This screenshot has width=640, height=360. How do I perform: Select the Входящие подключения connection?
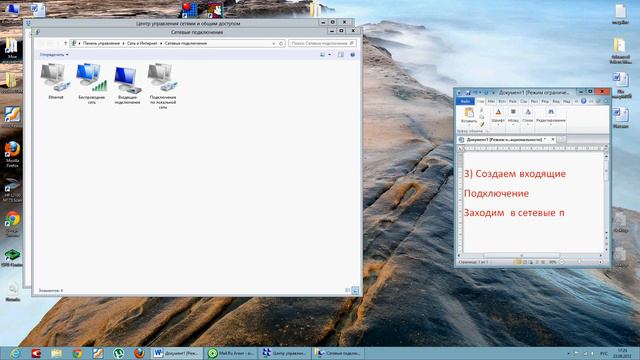click(127, 85)
